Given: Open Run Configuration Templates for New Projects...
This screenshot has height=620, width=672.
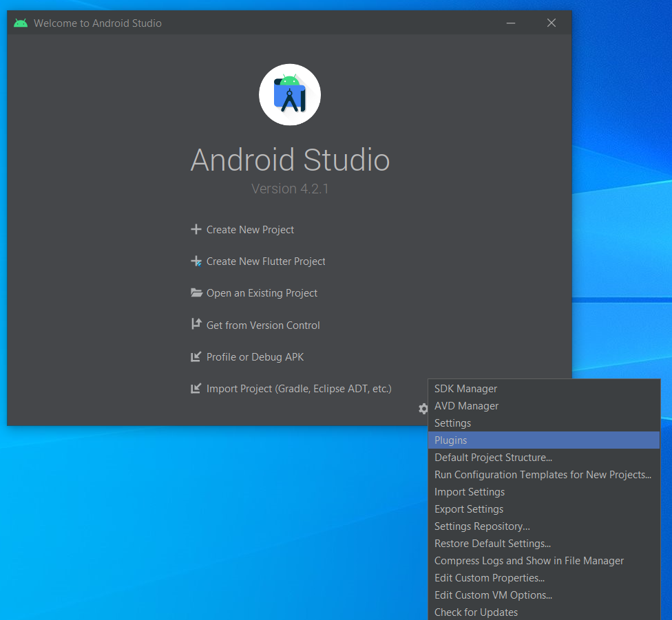Looking at the screenshot, I should (x=544, y=474).
